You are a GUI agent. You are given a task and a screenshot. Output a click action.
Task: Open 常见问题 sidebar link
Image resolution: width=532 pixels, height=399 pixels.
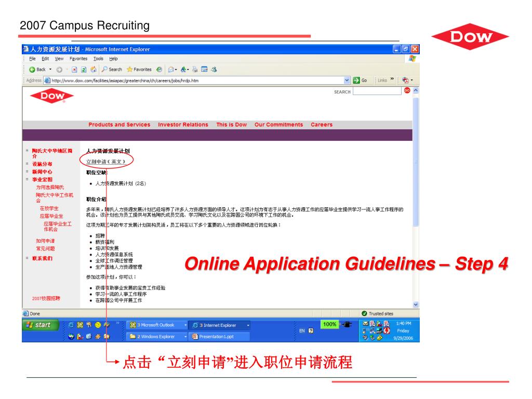click(45, 249)
